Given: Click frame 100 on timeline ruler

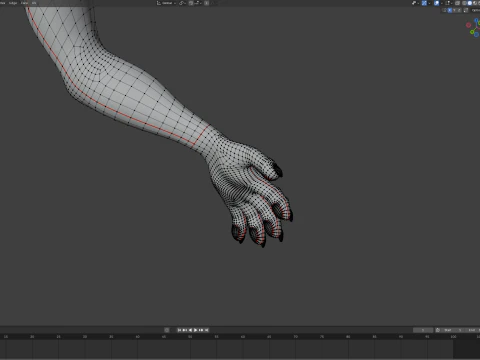Looking at the screenshot, I should pyautogui.click(x=453, y=337).
